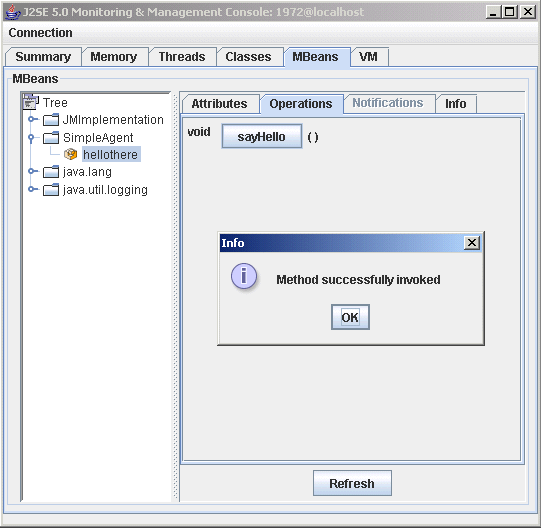Open the MBean Info sub-tab

click(455, 104)
